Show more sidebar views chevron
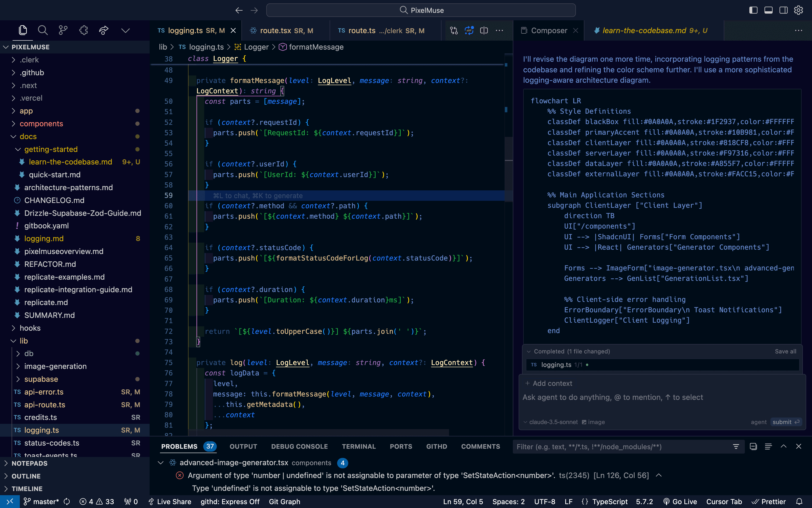 (x=125, y=30)
